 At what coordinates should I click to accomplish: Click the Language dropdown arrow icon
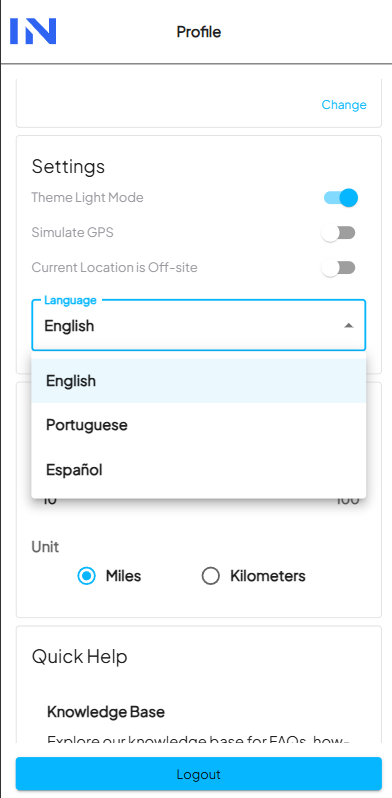click(x=349, y=326)
